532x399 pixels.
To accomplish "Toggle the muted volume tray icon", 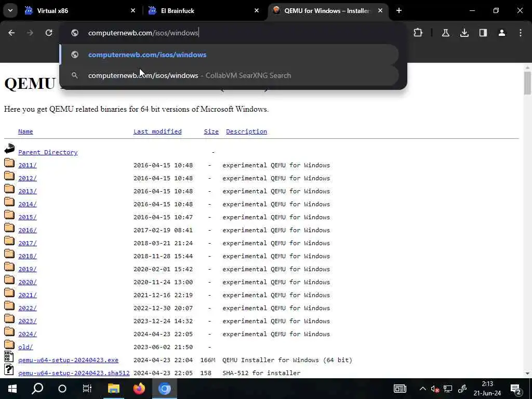I will [x=435, y=389].
